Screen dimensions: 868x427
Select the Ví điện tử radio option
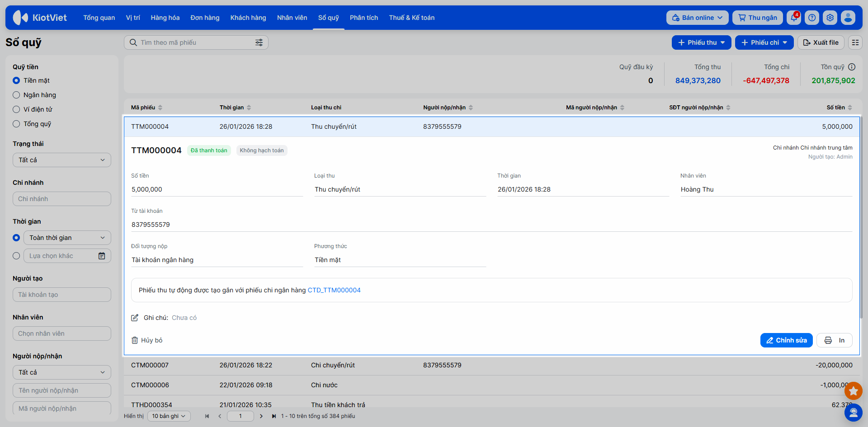(16, 109)
